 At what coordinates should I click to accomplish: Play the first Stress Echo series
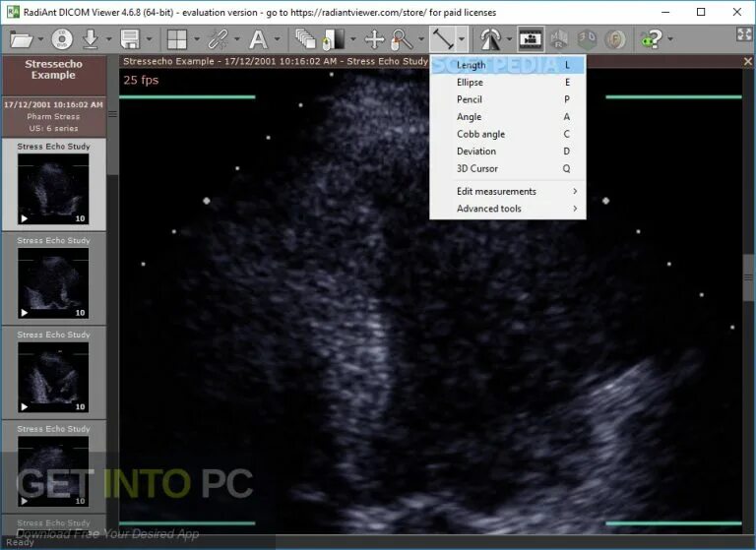24,218
